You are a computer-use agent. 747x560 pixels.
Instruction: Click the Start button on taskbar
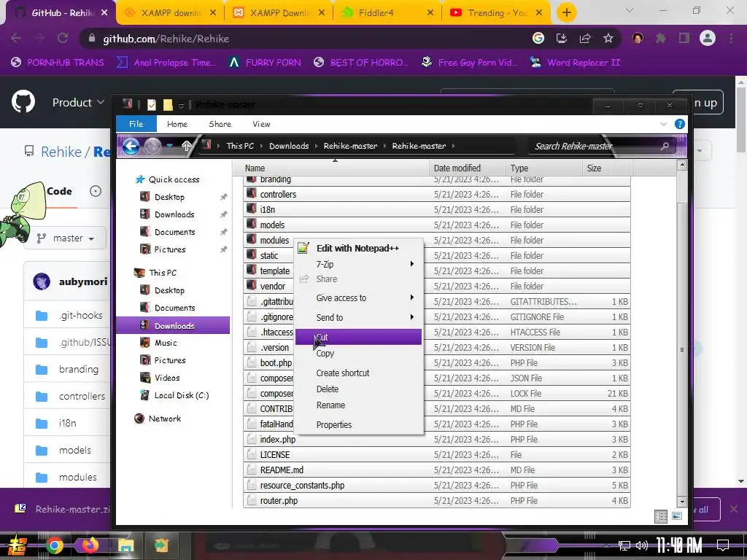[x=17, y=545]
